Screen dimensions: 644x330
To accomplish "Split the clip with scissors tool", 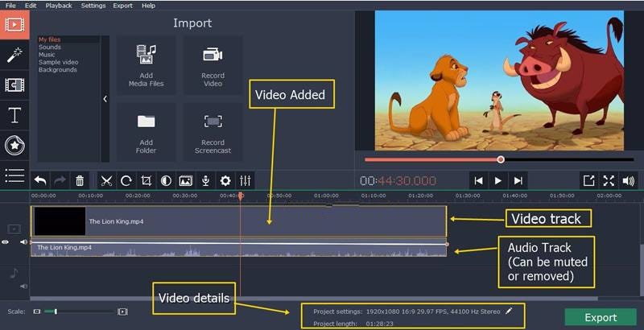I will point(106,180).
